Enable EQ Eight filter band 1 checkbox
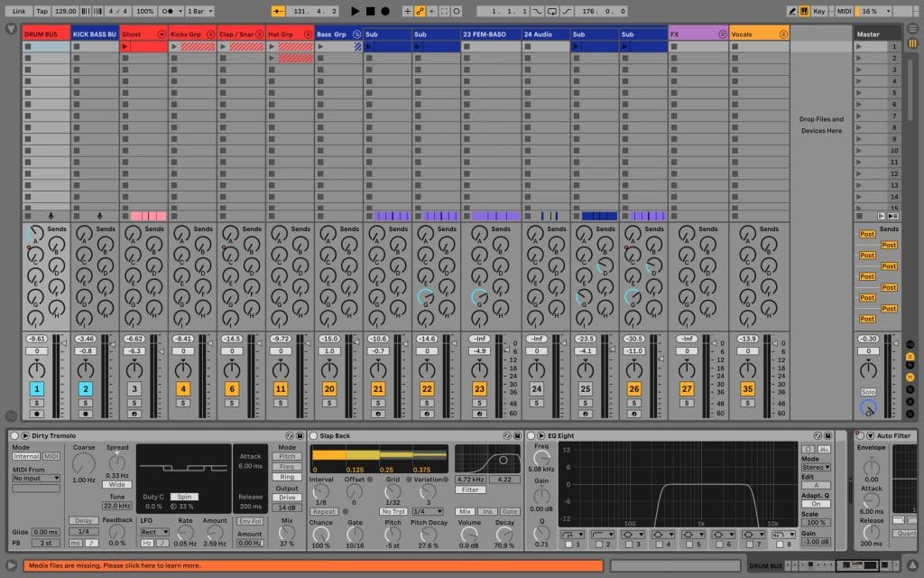 point(568,545)
